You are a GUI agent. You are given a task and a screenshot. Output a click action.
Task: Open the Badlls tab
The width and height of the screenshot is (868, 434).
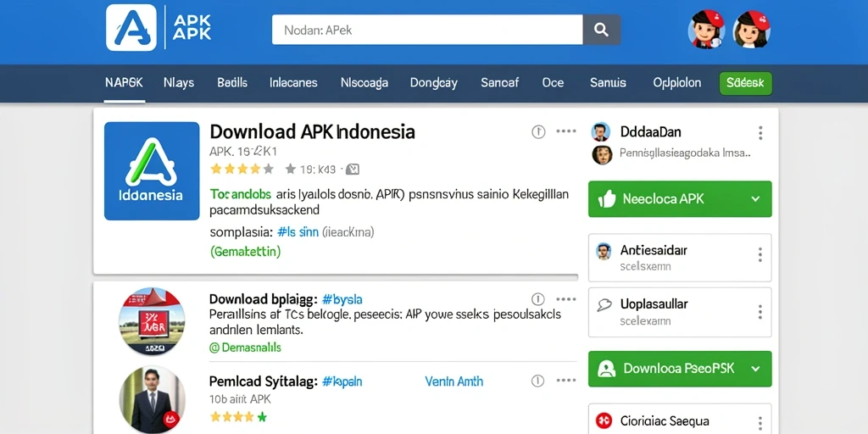(232, 83)
